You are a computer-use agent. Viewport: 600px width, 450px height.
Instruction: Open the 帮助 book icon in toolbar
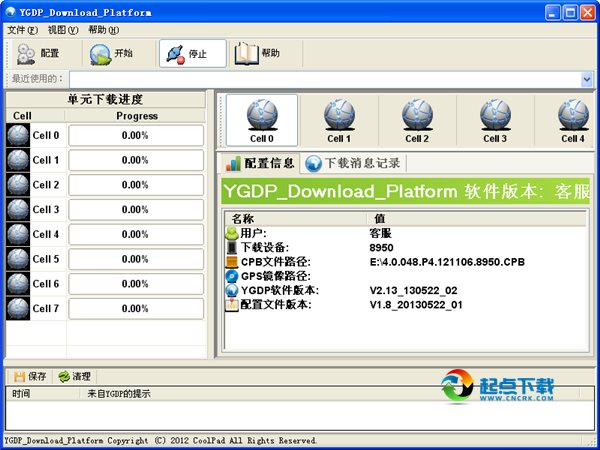click(246, 53)
